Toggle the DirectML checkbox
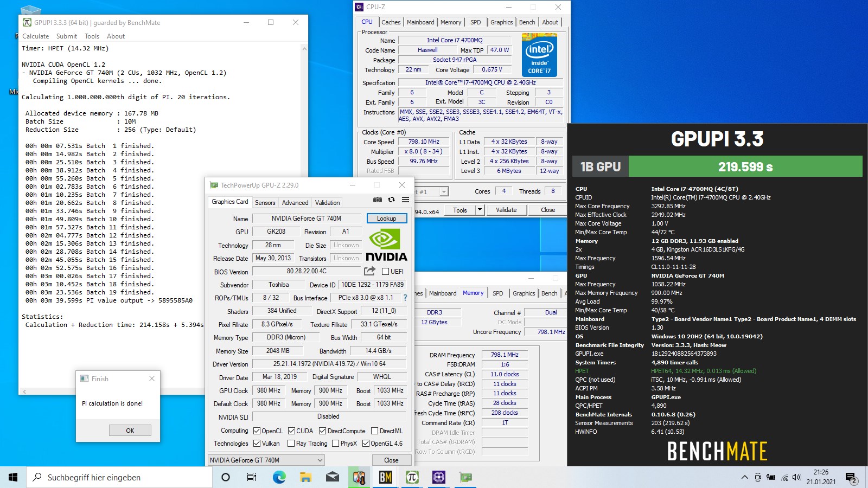Image resolution: width=868 pixels, height=488 pixels. click(375, 431)
